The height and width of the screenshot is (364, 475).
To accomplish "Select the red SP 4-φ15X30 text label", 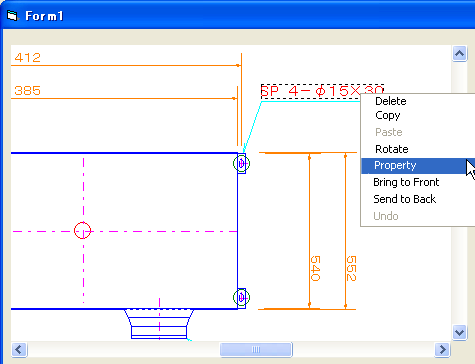I will pyautogui.click(x=322, y=91).
